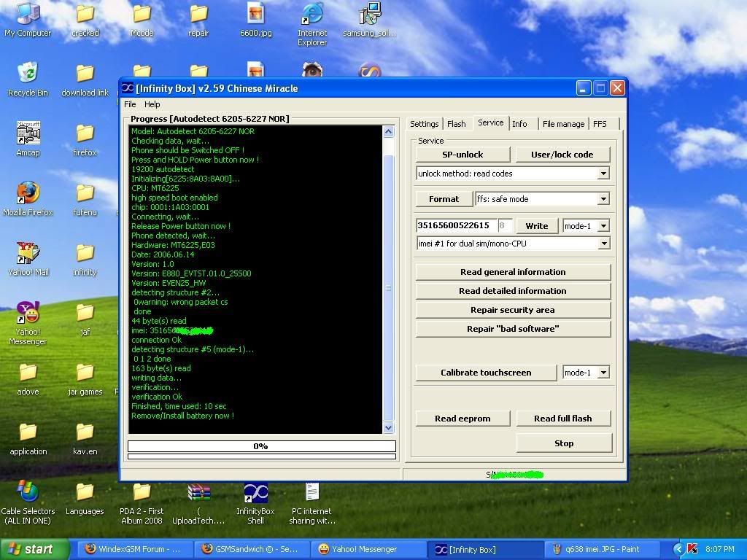
Task: Open Yahoo! Messenger desktop shortcut
Action: point(28,323)
